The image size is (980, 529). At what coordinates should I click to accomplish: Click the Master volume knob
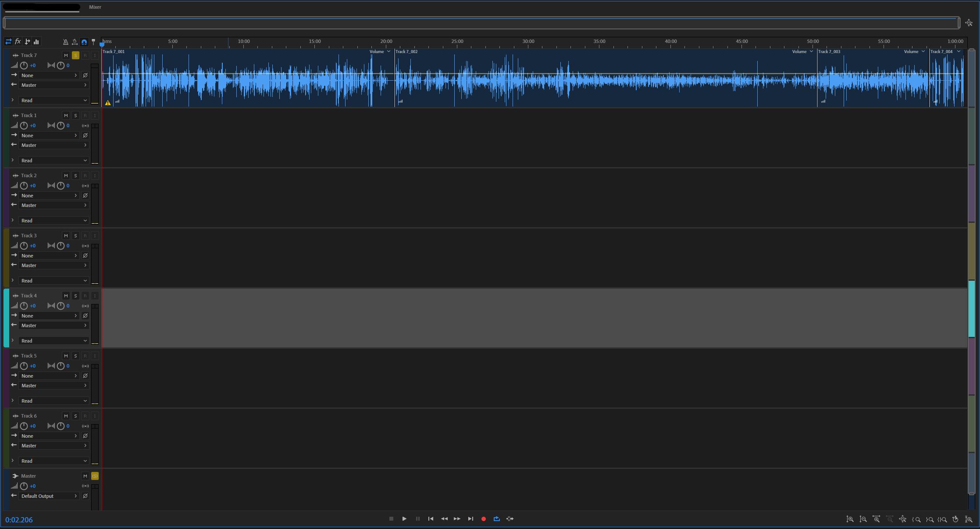point(24,486)
